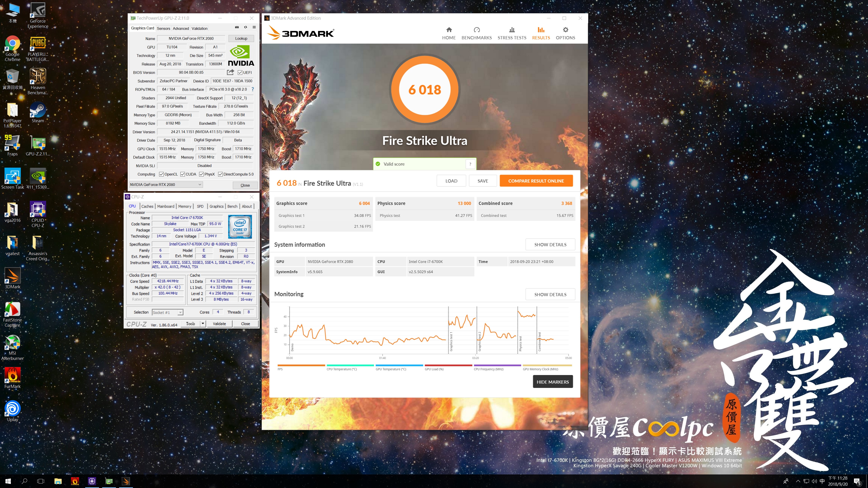
Task: Click Validate button in CPU-Z
Action: (219, 324)
